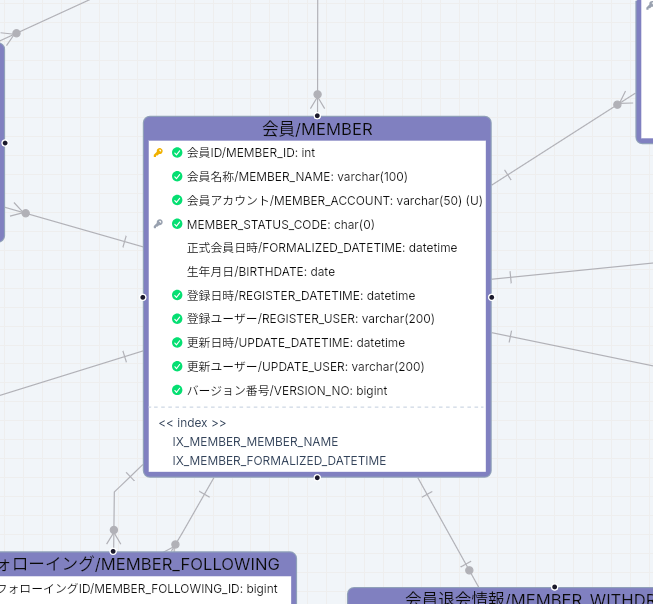
Task: Click the green not-null check beside MEMBER_NAME
Action: coord(177,176)
